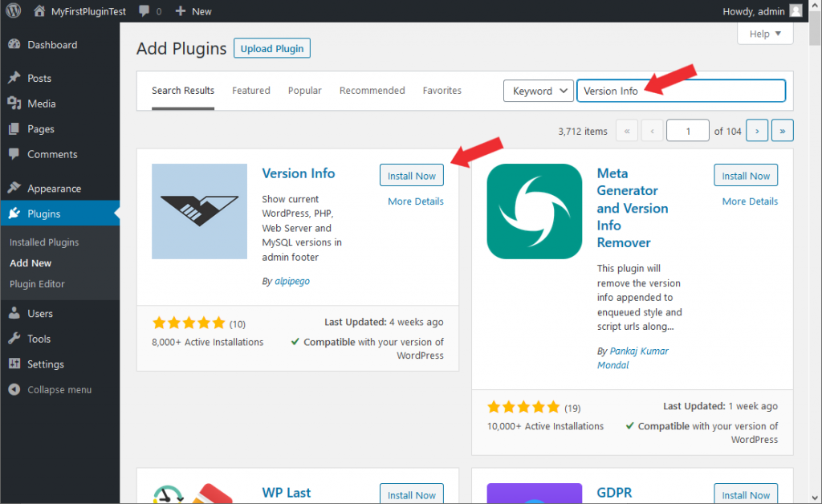Open the comments bubble icon in admin bar

click(144, 11)
